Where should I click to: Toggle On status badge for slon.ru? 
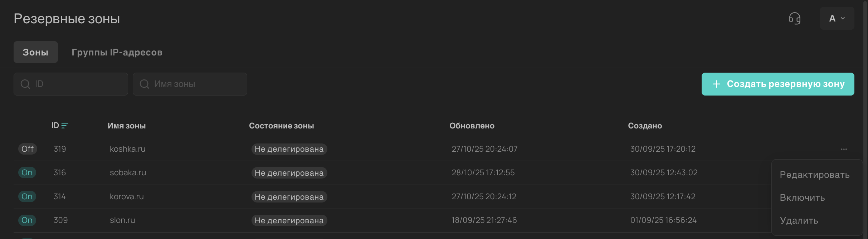pyautogui.click(x=27, y=220)
